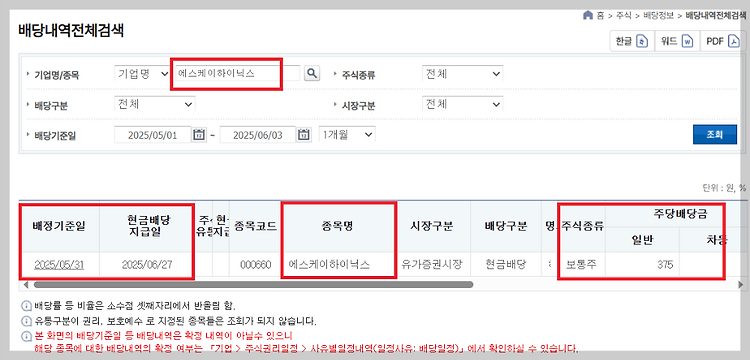Click the stock code cell 000660
The image size is (750, 360).
coord(254,264)
